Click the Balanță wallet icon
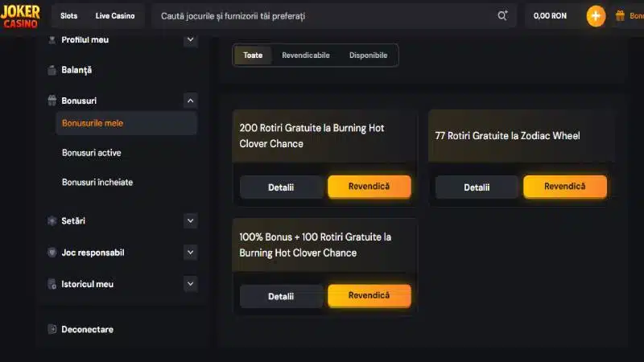Image resolution: width=644 pixels, height=362 pixels. [x=52, y=70]
